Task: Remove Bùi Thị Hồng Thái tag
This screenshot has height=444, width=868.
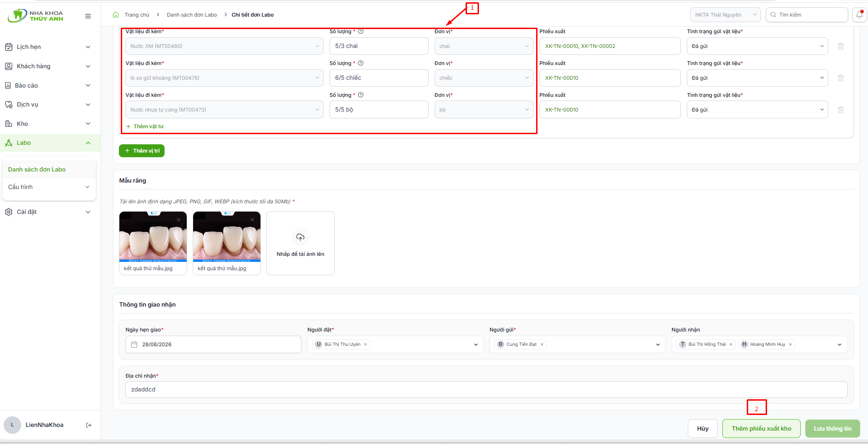Action: (x=731, y=344)
